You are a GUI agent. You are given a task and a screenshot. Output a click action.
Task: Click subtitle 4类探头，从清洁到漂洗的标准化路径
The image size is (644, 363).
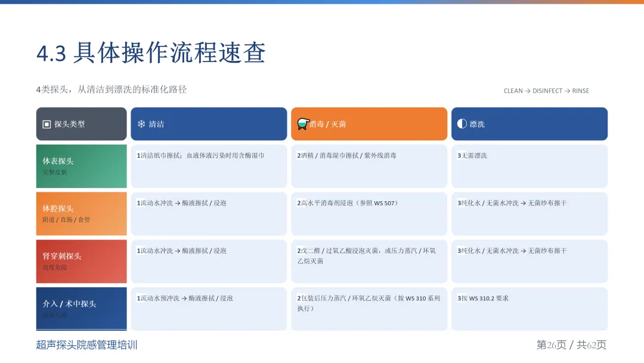[x=112, y=90]
